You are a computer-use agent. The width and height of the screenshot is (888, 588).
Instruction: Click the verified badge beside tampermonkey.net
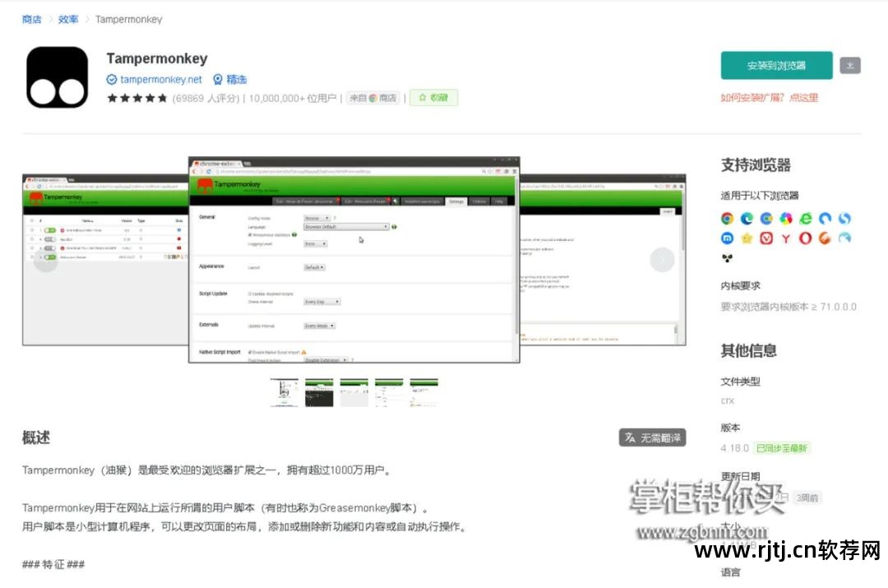click(112, 80)
